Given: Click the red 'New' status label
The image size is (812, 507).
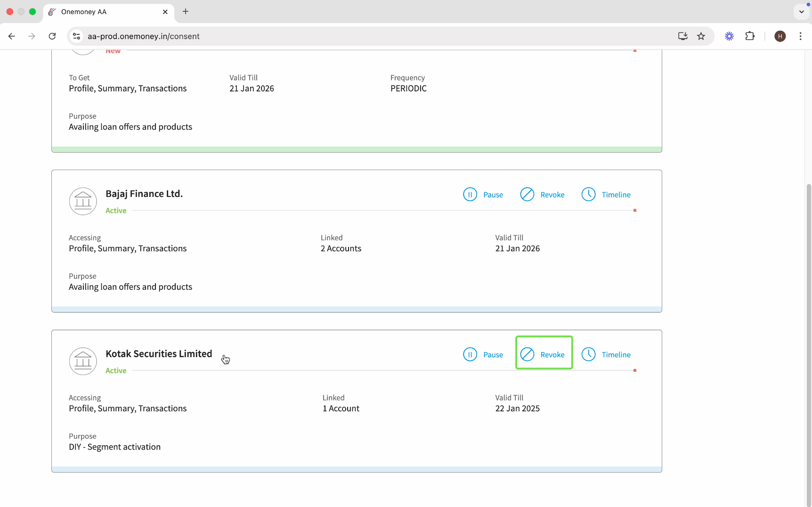Looking at the screenshot, I should click(x=113, y=51).
